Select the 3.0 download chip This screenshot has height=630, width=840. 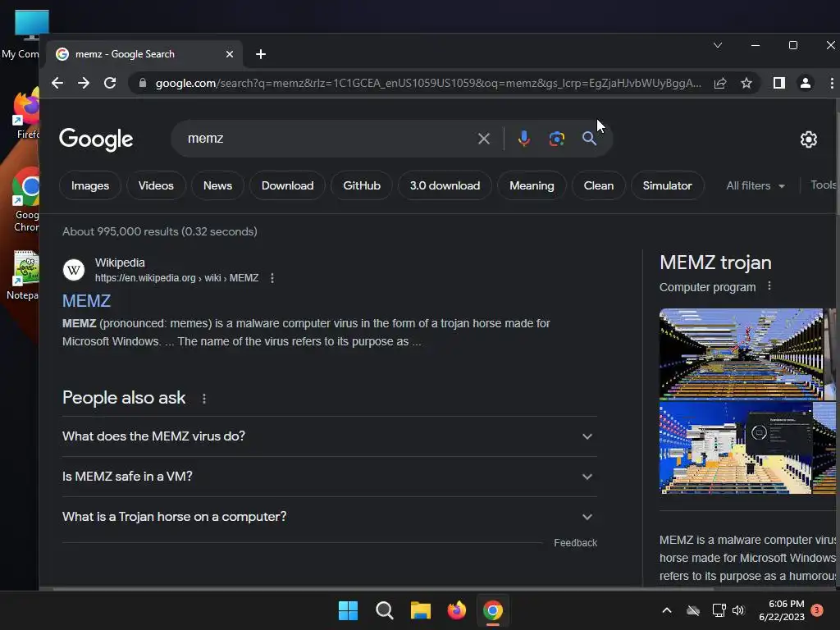point(445,185)
